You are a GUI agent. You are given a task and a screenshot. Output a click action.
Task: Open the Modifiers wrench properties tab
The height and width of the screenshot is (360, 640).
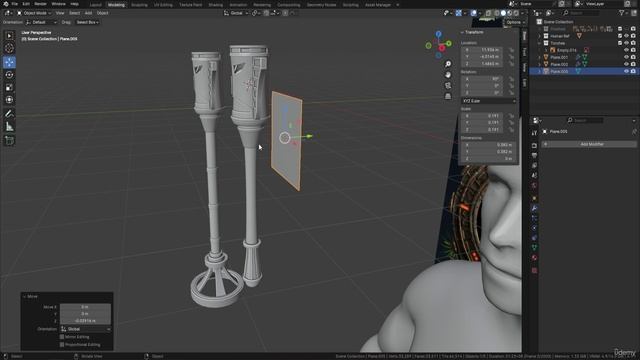534,208
